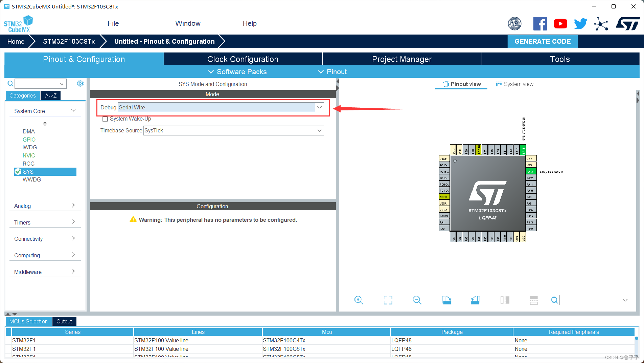Zoom in on the pinout view

click(x=359, y=300)
